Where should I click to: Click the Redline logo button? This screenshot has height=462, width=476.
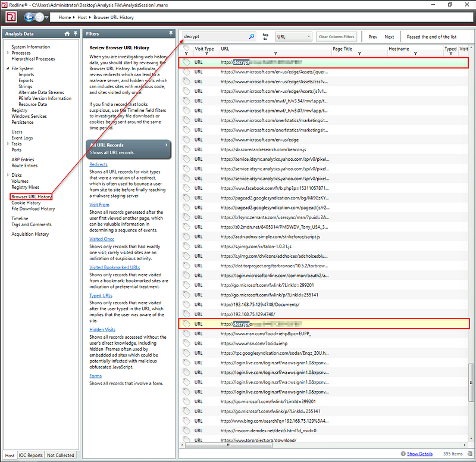(11, 17)
